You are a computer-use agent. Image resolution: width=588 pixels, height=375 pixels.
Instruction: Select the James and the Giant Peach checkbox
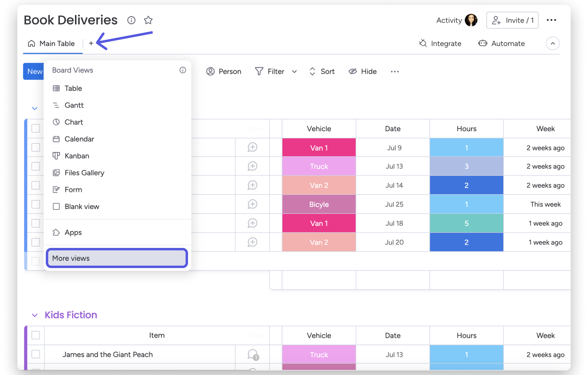tap(36, 354)
